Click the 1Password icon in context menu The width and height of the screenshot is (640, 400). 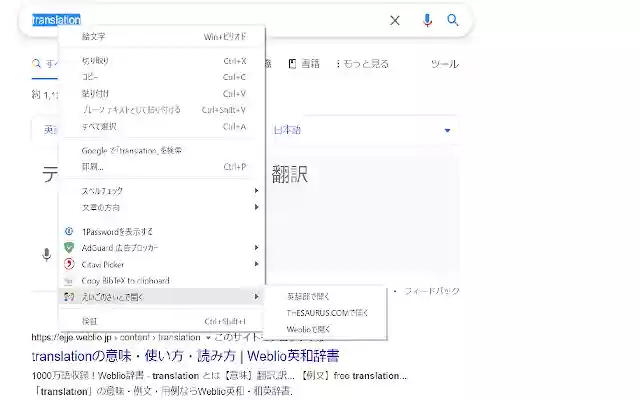[69, 231]
